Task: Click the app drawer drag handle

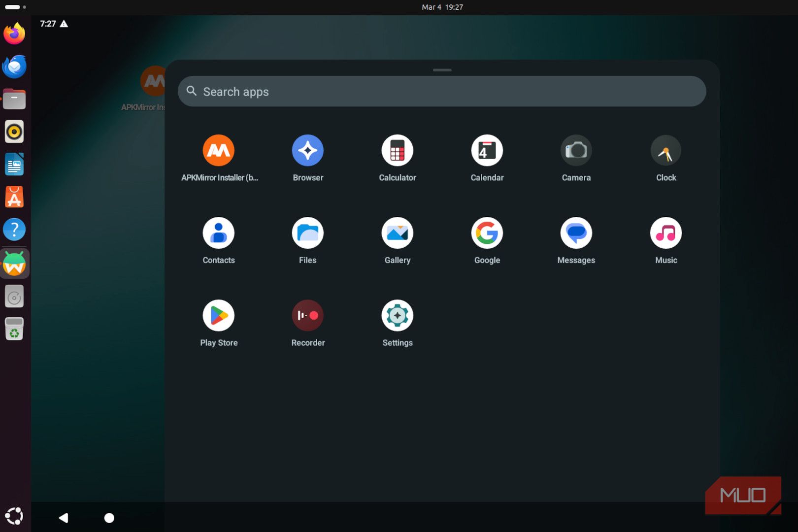Action: tap(442, 70)
